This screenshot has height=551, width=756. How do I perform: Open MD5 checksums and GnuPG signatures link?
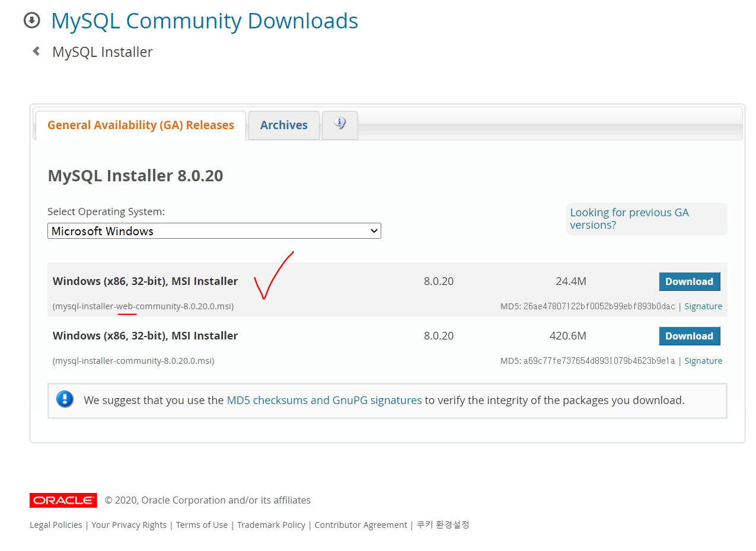[x=324, y=401]
